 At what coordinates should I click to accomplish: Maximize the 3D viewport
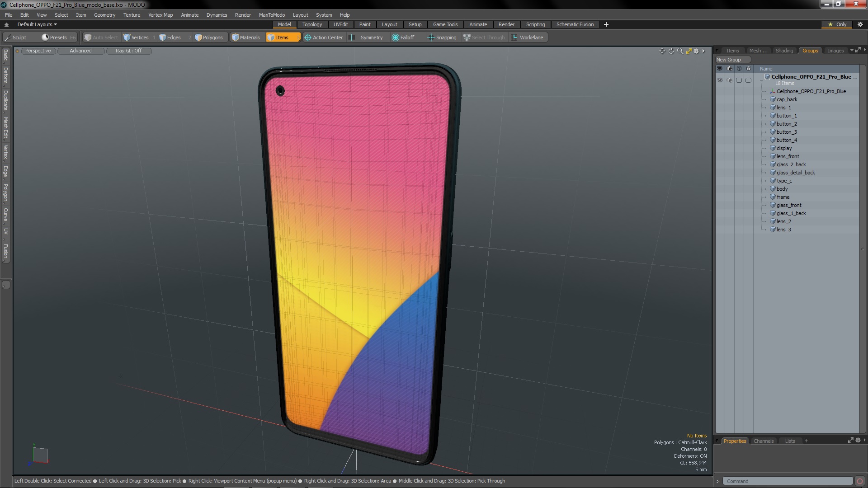(x=689, y=51)
